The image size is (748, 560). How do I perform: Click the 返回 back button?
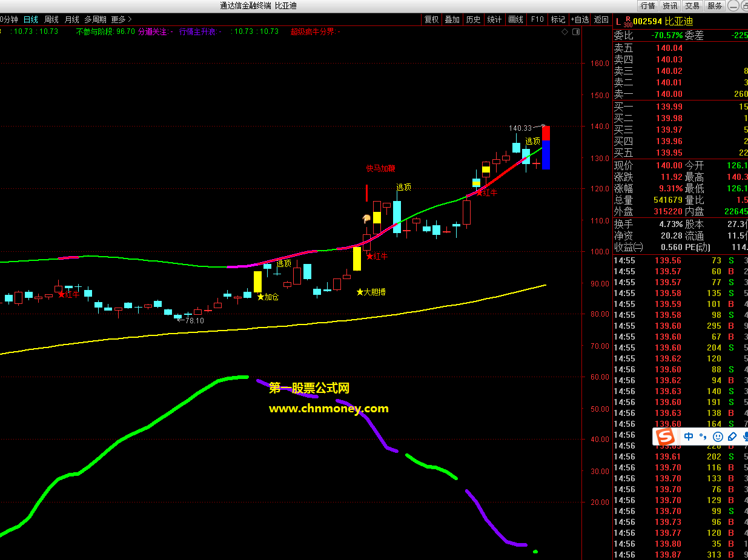[601, 19]
